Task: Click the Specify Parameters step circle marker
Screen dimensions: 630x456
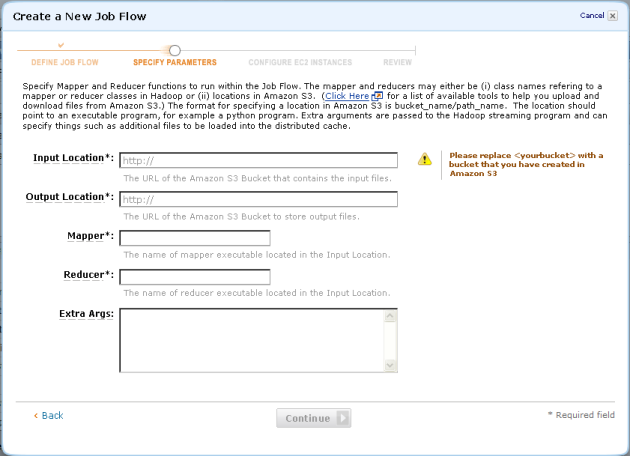Action: tap(174, 50)
